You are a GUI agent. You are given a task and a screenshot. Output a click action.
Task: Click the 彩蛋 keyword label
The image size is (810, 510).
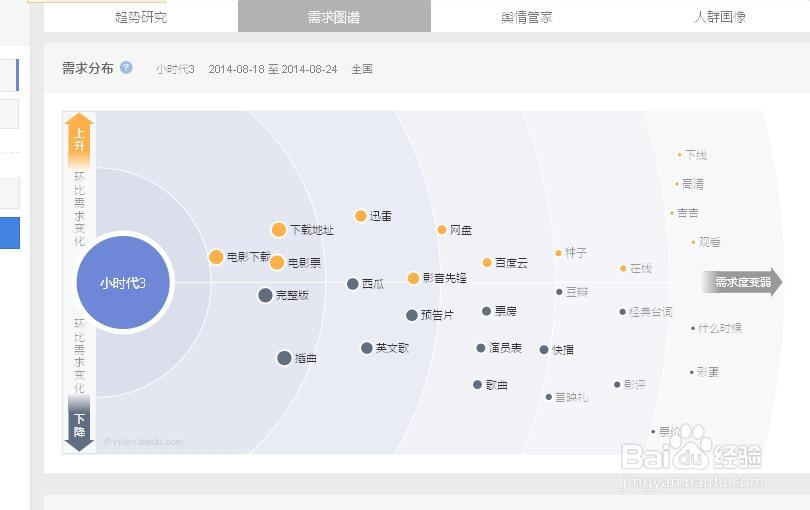[707, 372]
